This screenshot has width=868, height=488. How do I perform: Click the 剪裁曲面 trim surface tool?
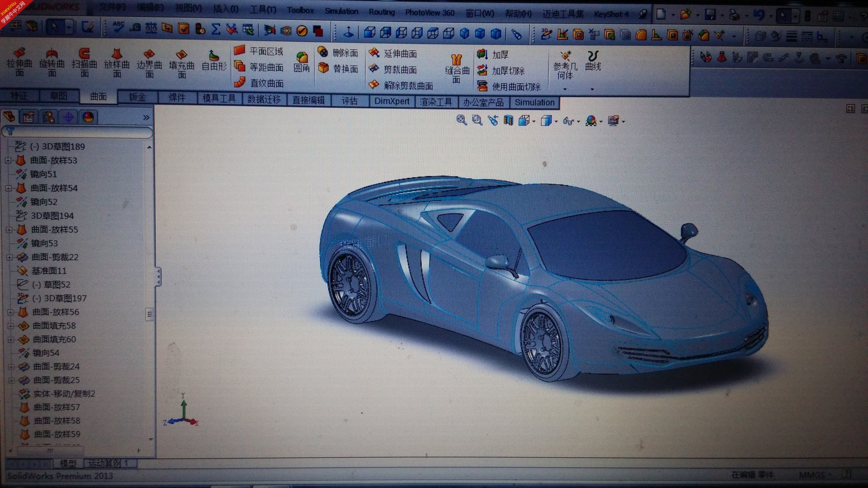393,69
